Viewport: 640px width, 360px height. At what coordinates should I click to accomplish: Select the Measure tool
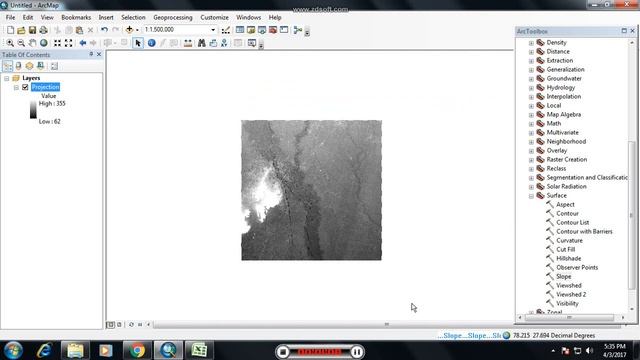[188, 43]
